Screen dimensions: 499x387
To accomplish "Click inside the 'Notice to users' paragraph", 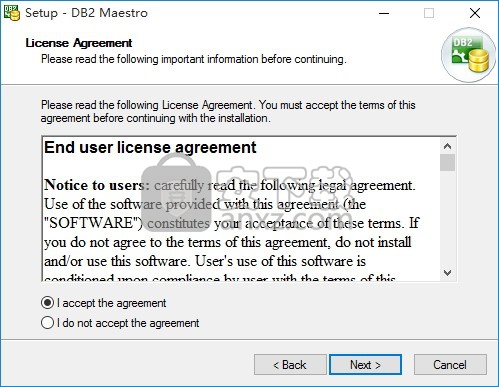I will tap(231, 223).
